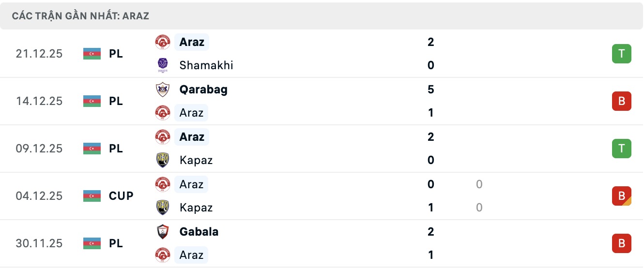Click the red B badge for the Gabala match
This screenshot has width=644, height=270.
[x=621, y=243]
